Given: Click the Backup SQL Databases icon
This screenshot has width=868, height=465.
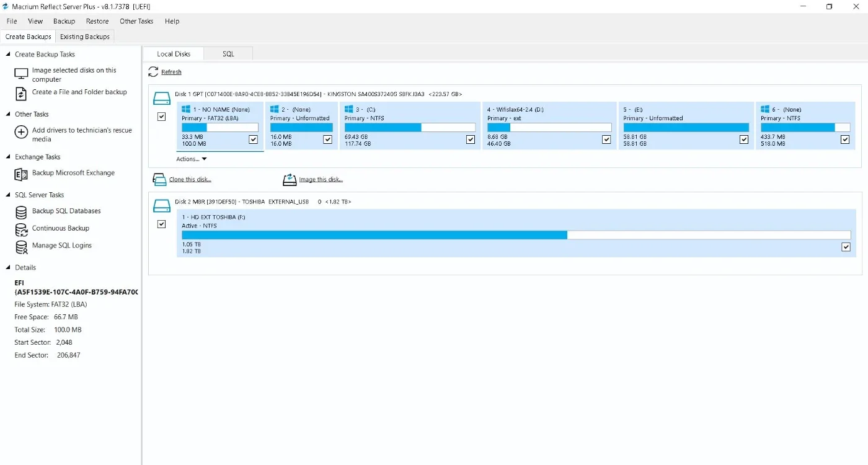Looking at the screenshot, I should coord(21,212).
